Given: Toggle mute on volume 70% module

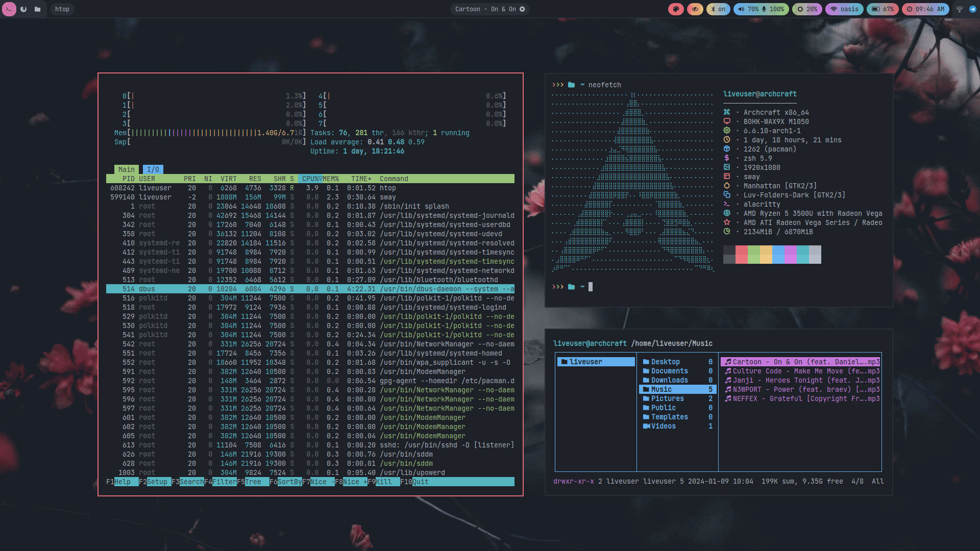Looking at the screenshot, I should (x=748, y=9).
